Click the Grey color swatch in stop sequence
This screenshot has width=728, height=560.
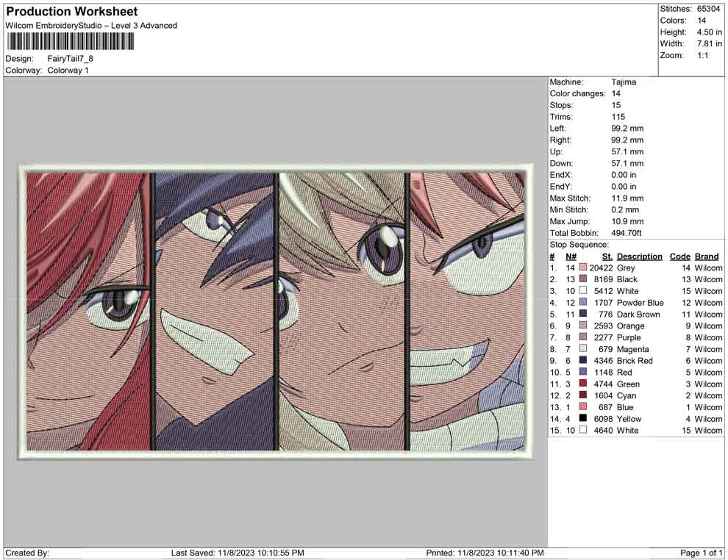coord(582,268)
